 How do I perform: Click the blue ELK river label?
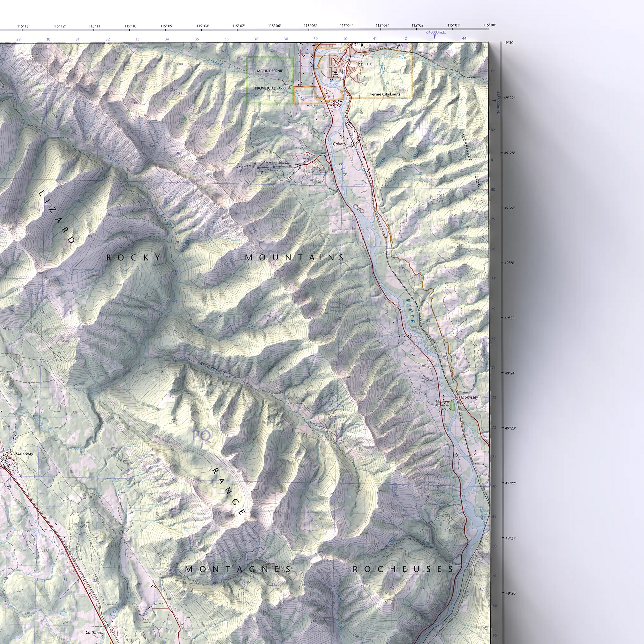click(343, 169)
